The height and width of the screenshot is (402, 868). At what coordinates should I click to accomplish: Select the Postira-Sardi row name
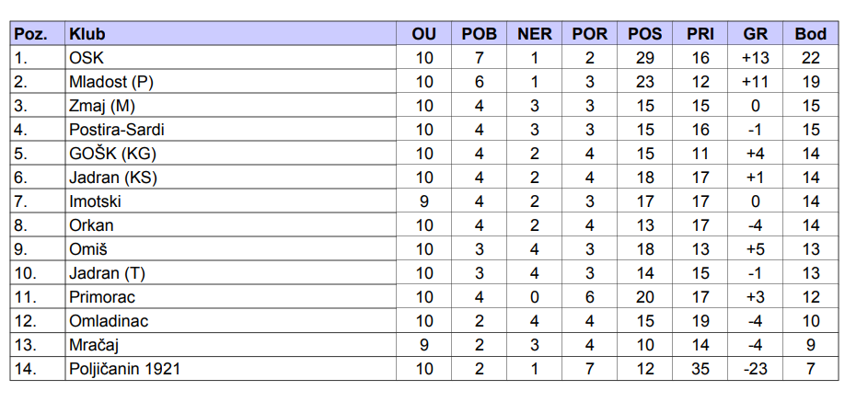(x=116, y=130)
